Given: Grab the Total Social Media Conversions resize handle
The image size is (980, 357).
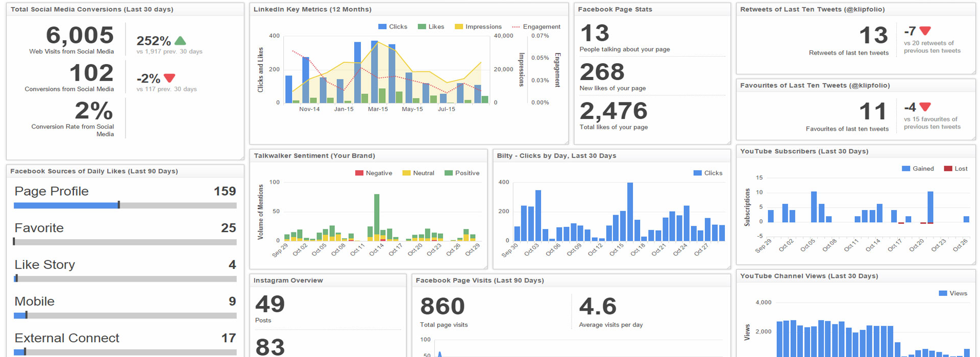Looking at the screenshot, I should (x=241, y=157).
